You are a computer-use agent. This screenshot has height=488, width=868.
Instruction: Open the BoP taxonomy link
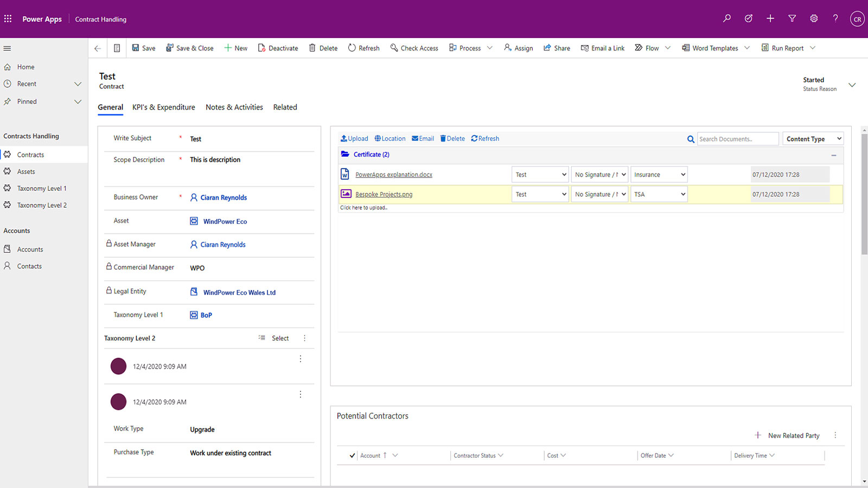point(206,315)
